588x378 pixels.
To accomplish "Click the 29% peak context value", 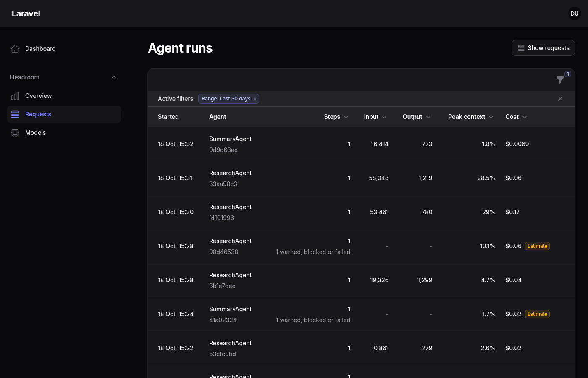I will (x=488, y=212).
